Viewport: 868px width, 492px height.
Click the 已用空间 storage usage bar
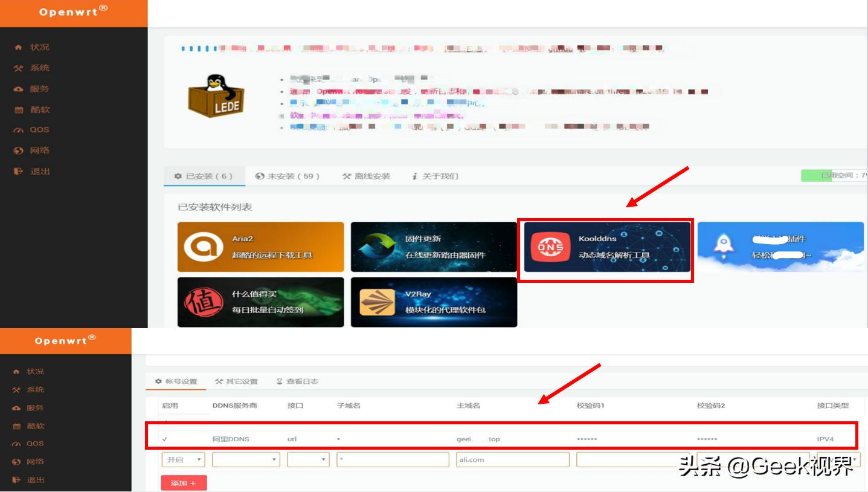point(834,176)
